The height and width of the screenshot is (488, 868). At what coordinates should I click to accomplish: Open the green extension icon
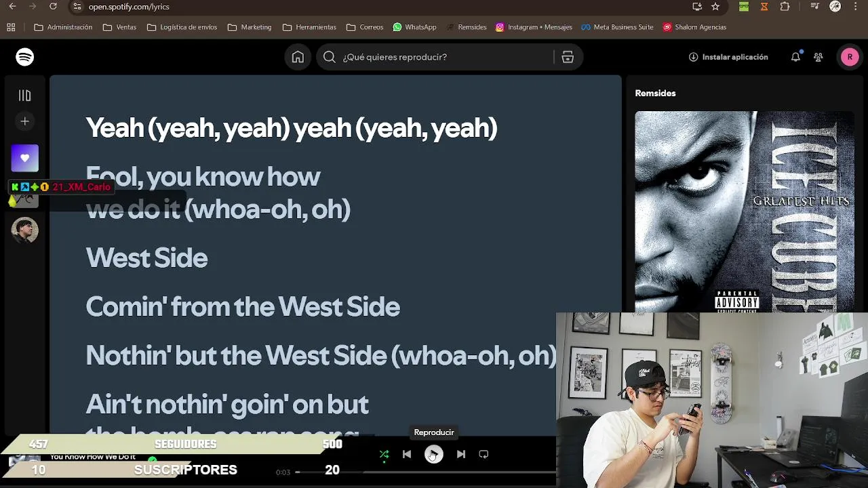pos(744,6)
